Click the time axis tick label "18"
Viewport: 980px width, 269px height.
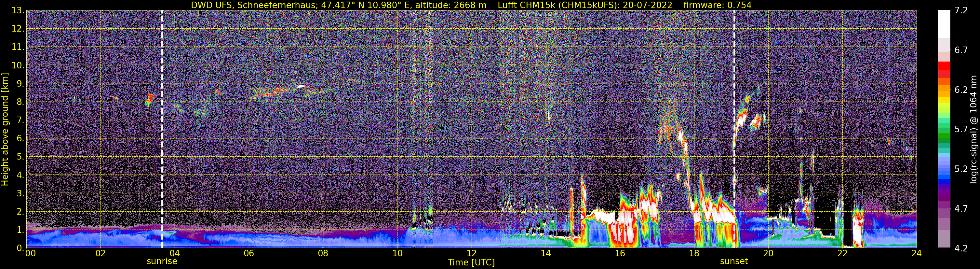[x=694, y=253]
